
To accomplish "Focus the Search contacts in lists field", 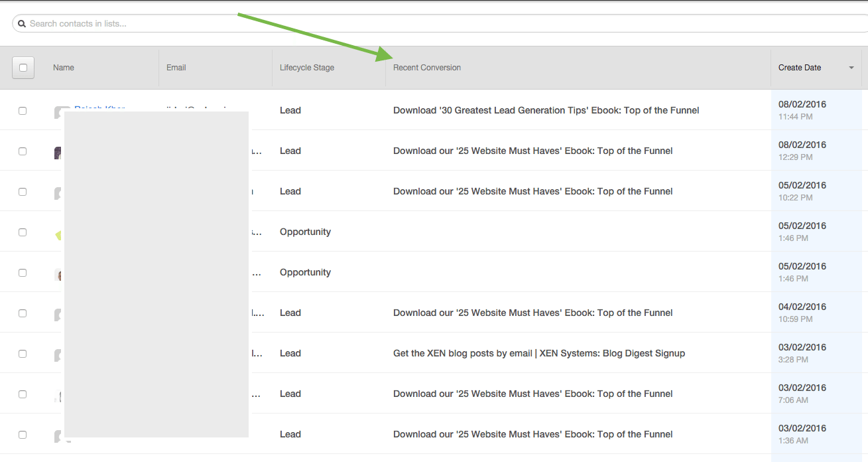I will (x=438, y=24).
